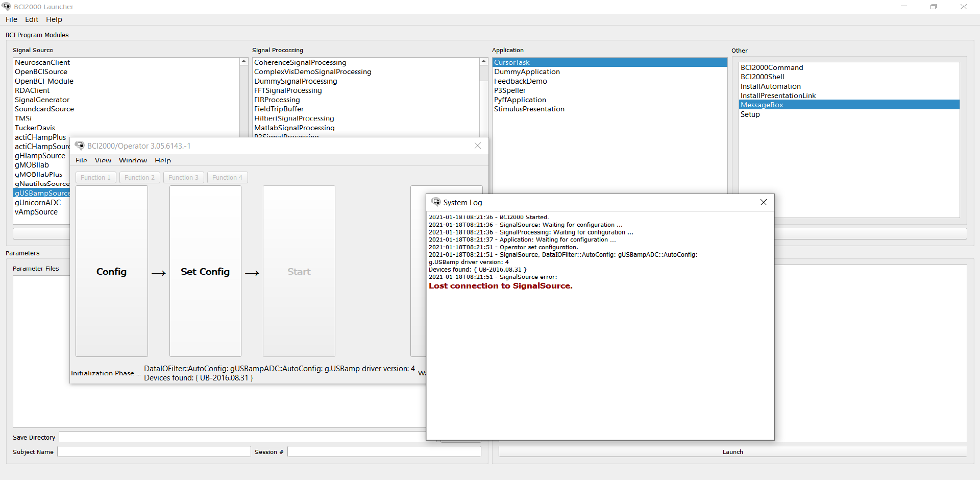Click the Session # input field

coord(384,452)
